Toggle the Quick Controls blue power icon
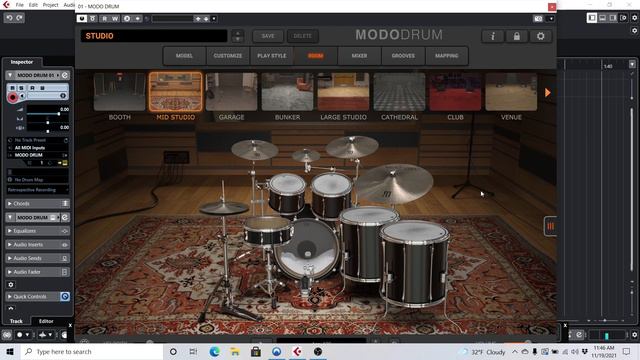640x360 pixels. click(64, 296)
